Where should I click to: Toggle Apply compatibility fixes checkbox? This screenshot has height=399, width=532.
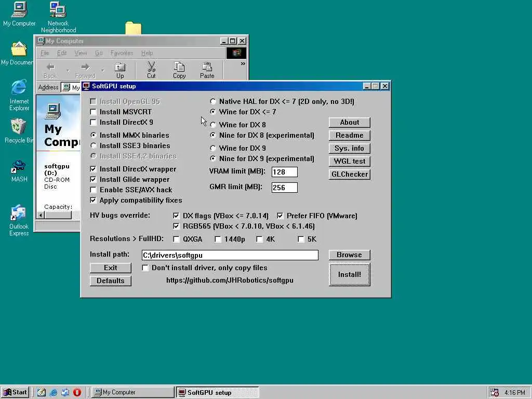pyautogui.click(x=93, y=200)
